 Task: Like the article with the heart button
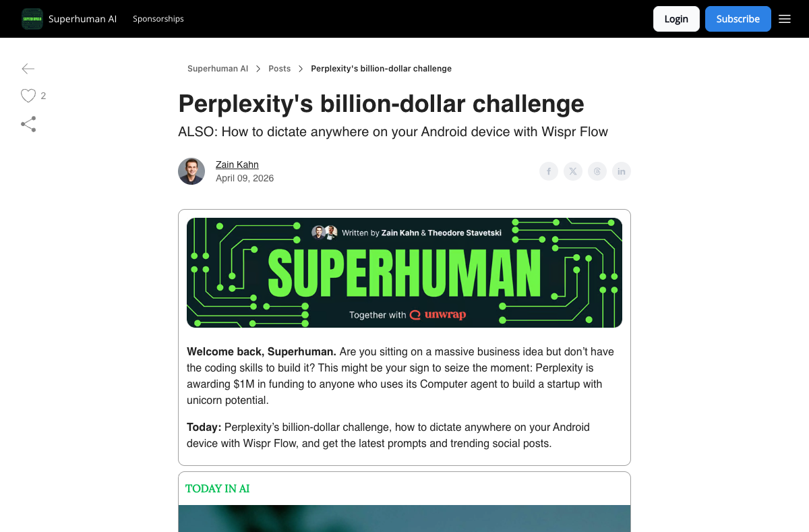tap(28, 96)
